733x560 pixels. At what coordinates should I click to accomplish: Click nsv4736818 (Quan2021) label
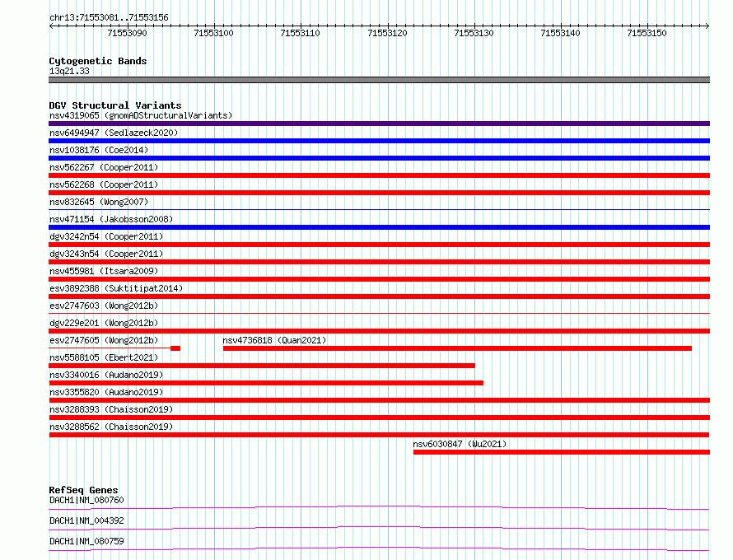click(274, 340)
